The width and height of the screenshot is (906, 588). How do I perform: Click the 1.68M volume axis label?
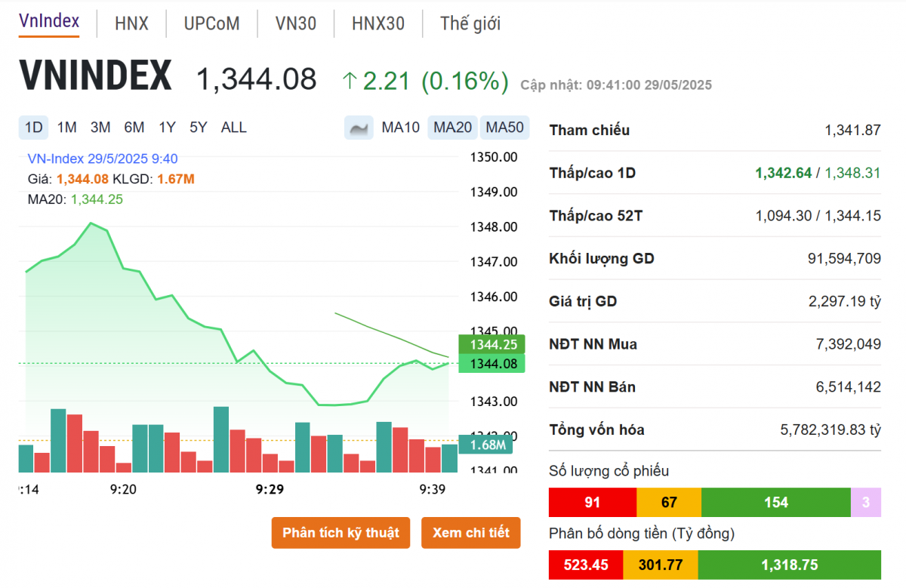click(486, 445)
